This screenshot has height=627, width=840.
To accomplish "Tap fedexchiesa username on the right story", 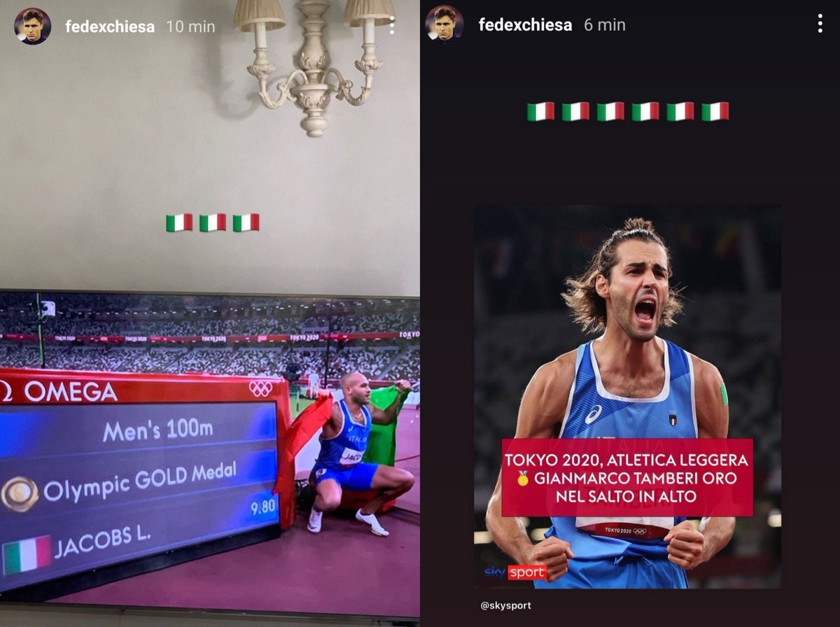I will [525, 24].
